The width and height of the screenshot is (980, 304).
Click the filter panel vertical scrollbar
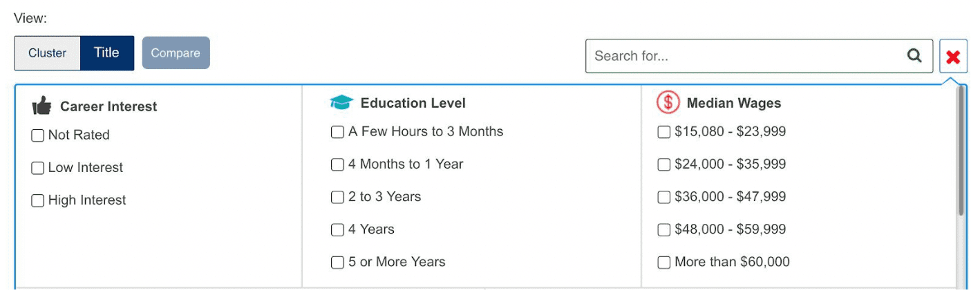(x=960, y=152)
